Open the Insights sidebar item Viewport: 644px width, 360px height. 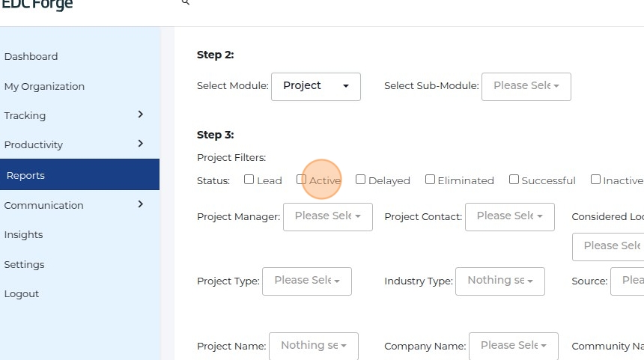click(23, 234)
